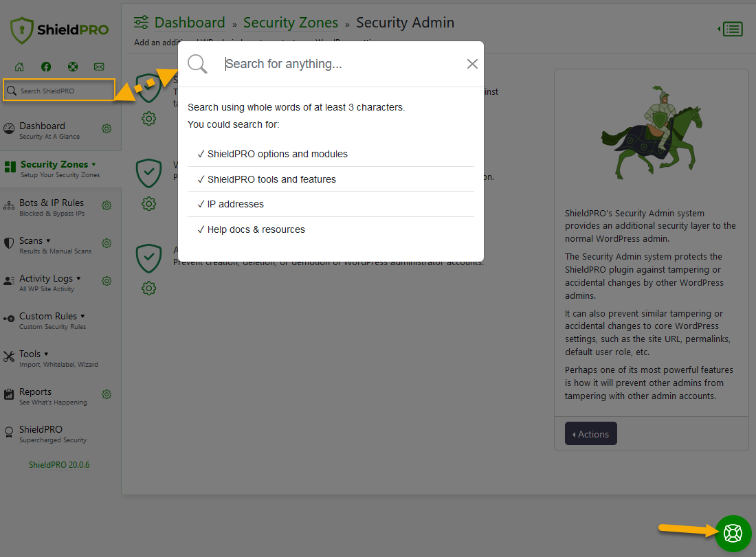Click the Reports gear icon

107,394
